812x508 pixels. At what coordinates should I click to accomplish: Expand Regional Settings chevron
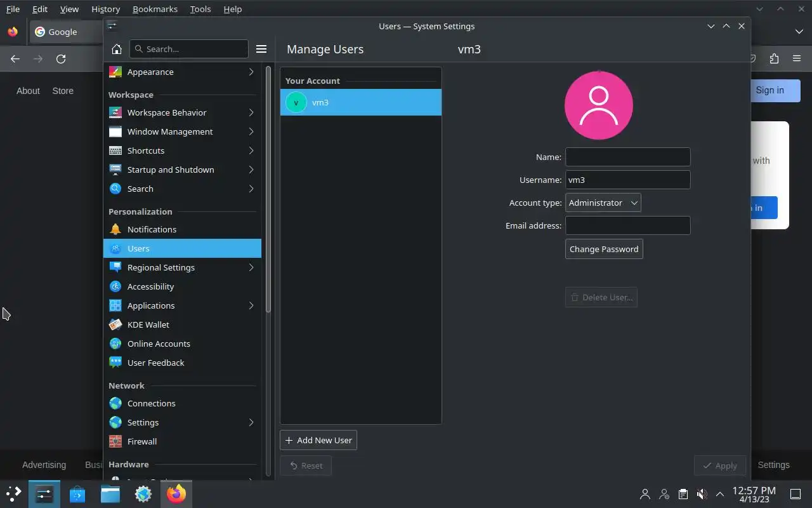click(251, 267)
